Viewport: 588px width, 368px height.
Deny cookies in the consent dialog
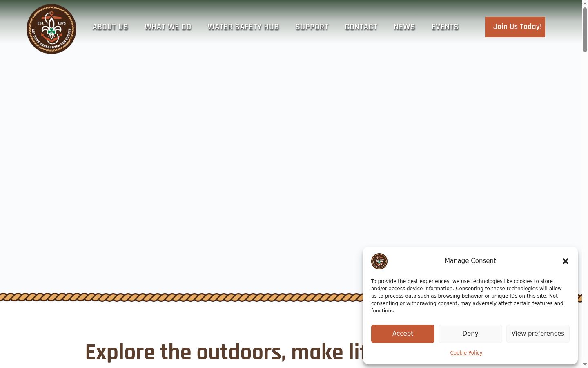click(470, 334)
